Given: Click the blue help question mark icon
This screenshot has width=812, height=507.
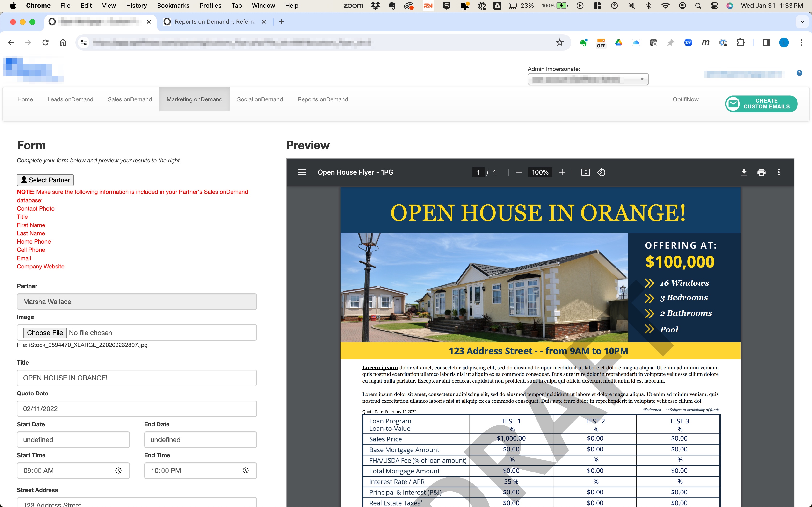Looking at the screenshot, I should point(799,73).
